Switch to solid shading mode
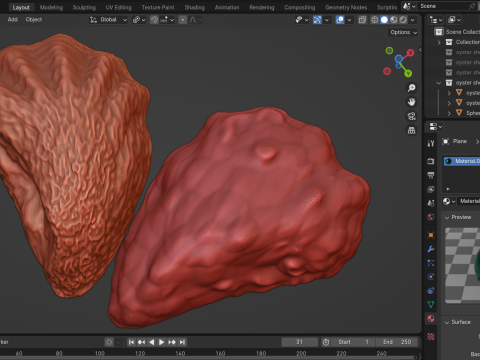The image size is (480, 360). [x=384, y=20]
